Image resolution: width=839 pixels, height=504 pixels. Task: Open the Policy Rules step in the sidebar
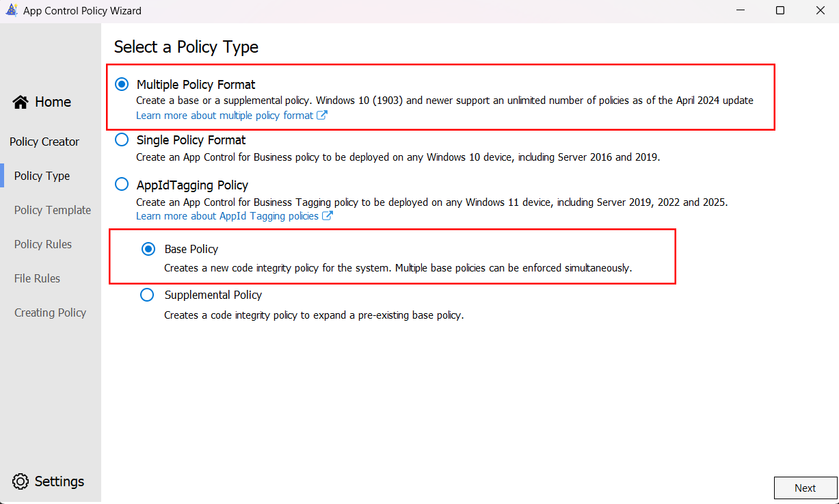tap(43, 244)
